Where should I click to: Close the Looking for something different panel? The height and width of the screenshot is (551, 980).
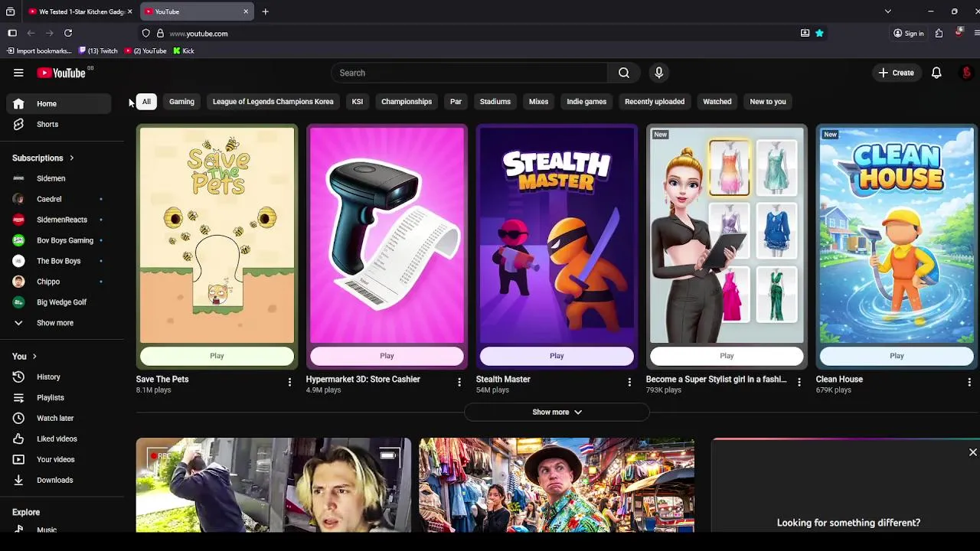(x=972, y=452)
